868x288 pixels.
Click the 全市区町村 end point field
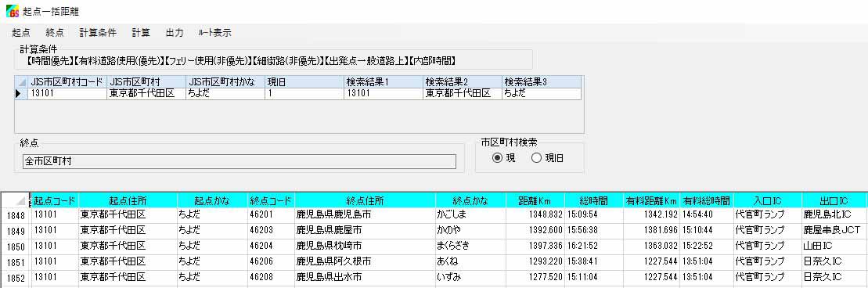pyautogui.click(x=240, y=161)
